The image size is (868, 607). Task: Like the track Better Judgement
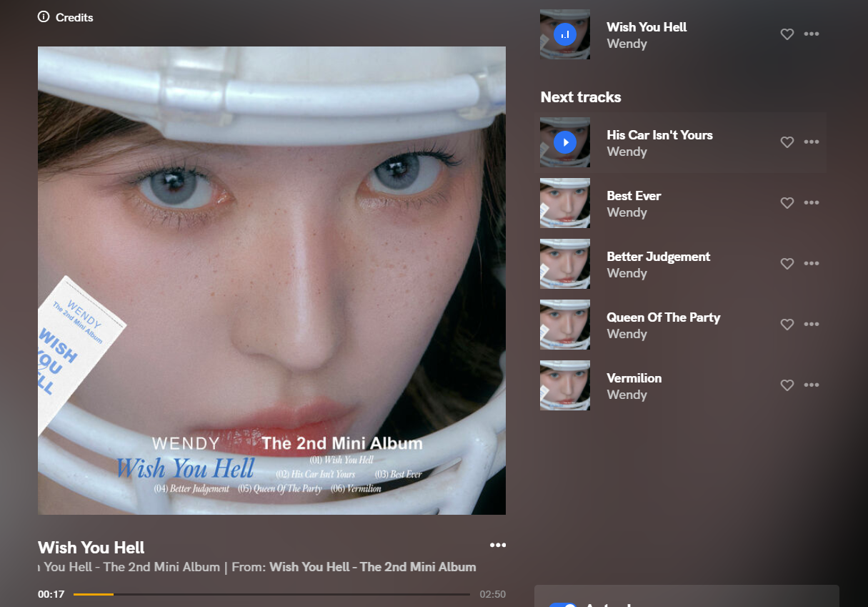[787, 264]
